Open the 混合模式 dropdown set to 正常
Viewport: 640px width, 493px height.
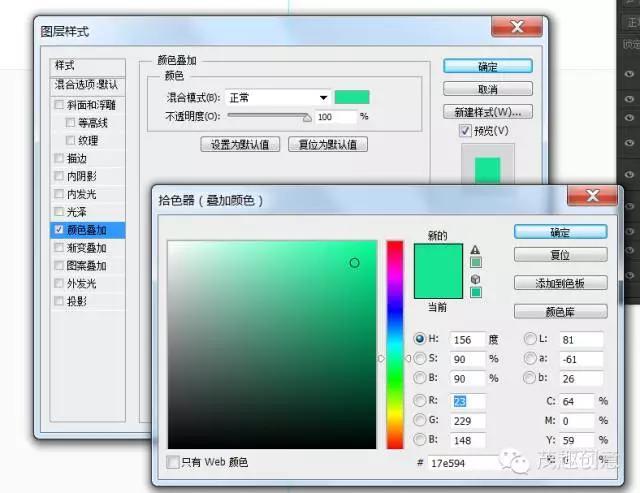(278, 98)
